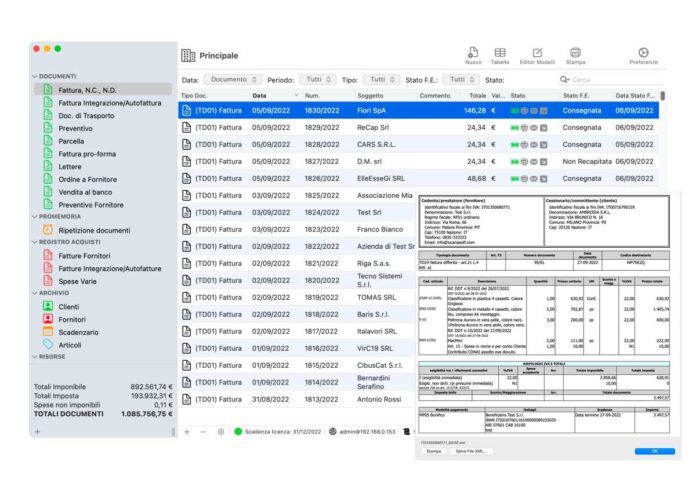Click the Fornitori red contact icon
Image resolution: width=696 pixels, height=479 pixels.
48,319
